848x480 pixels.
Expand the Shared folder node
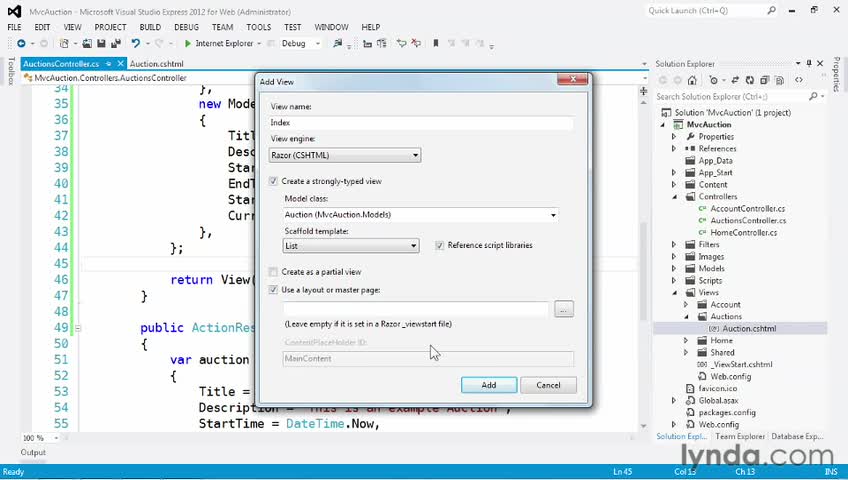tap(686, 352)
